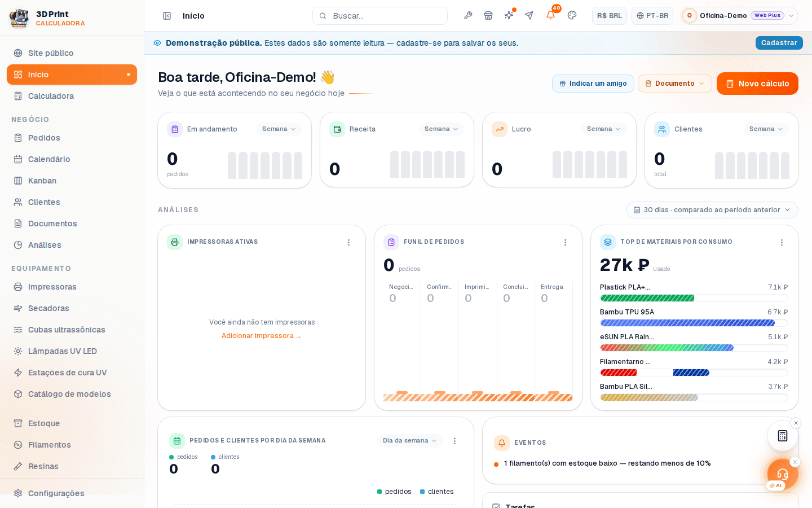Image resolution: width=812 pixels, height=508 pixels.
Task: Open the low filament stock event
Action: (607, 463)
